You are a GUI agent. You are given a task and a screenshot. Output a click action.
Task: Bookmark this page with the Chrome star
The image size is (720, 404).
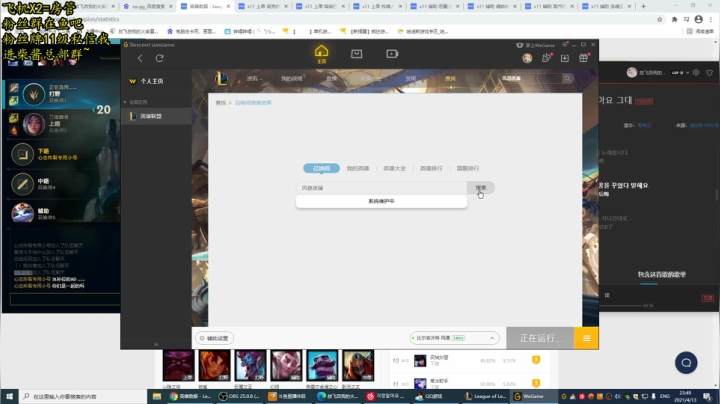click(x=660, y=19)
